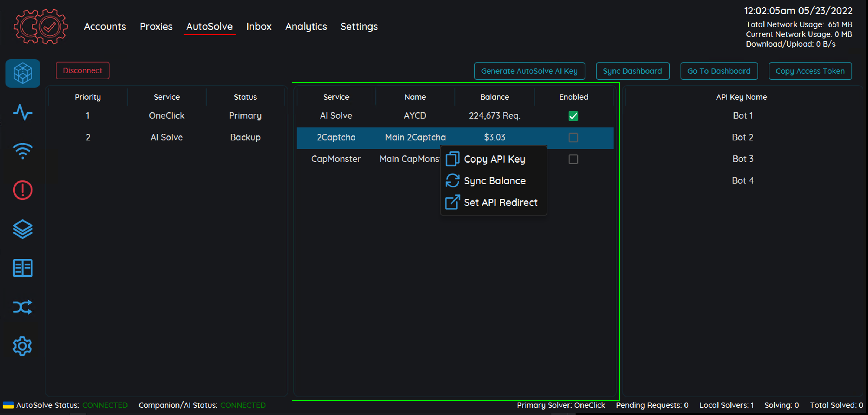The height and width of the screenshot is (415, 868).
Task: Open the shuffle arrows icon in sidebar
Action: click(22, 307)
